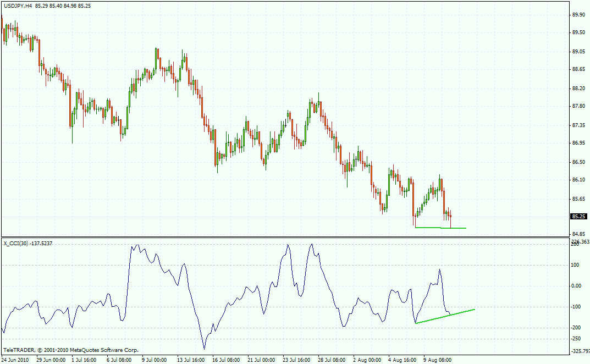Select the green horizontal support line on price chart

pos(440,228)
